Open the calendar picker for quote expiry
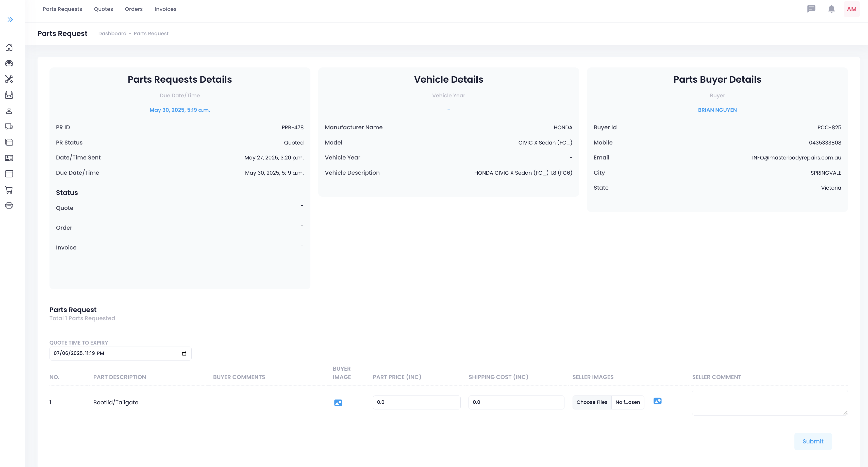The width and height of the screenshot is (868, 467). (184, 353)
